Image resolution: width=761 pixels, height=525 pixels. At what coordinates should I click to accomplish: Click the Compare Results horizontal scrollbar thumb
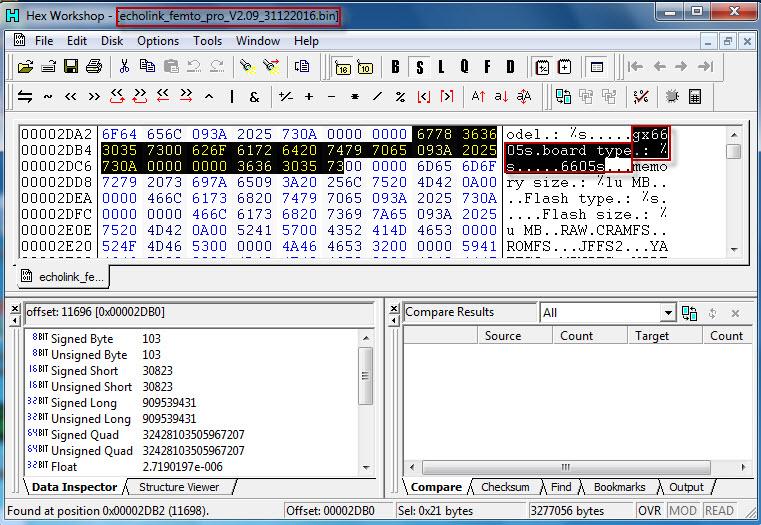coord(566,467)
